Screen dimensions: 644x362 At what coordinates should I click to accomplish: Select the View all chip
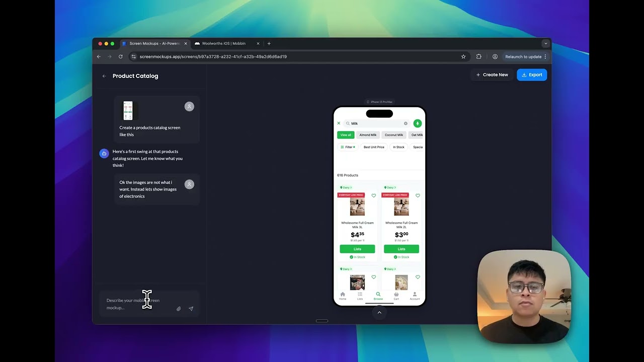coord(346,135)
